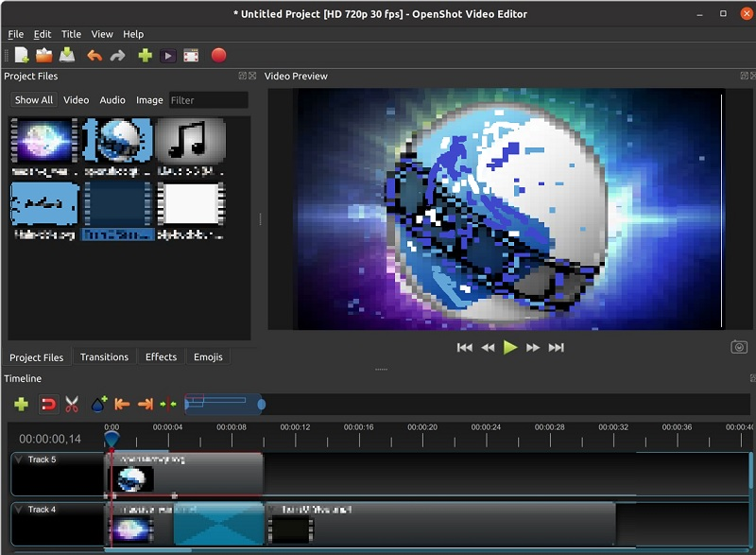Image resolution: width=756 pixels, height=555 pixels.
Task: Filter project files to Image only
Action: click(149, 100)
